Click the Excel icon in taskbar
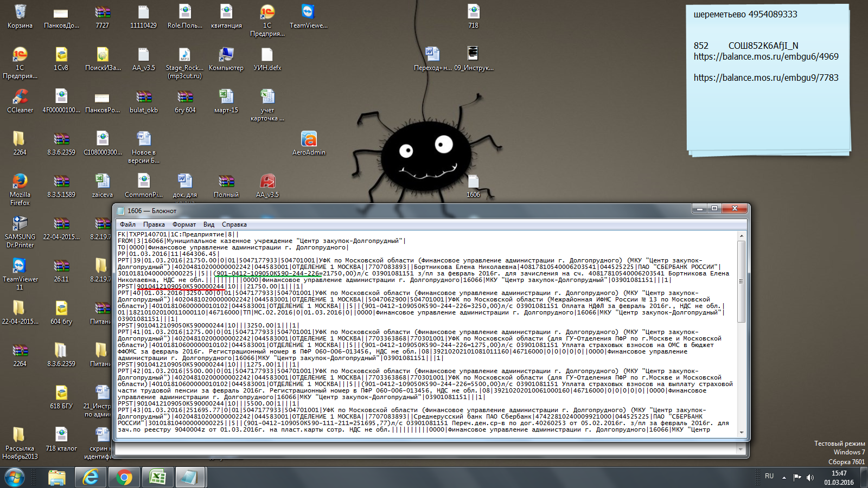The image size is (868, 488). [157, 477]
